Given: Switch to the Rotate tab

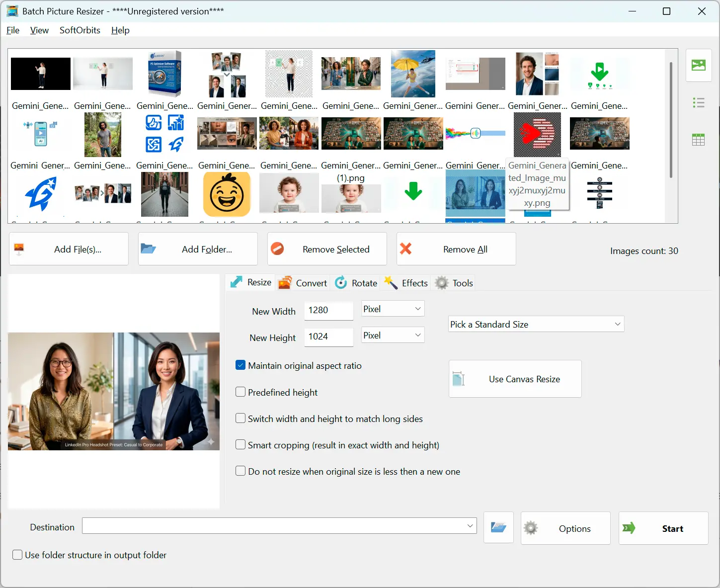Looking at the screenshot, I should 356,283.
